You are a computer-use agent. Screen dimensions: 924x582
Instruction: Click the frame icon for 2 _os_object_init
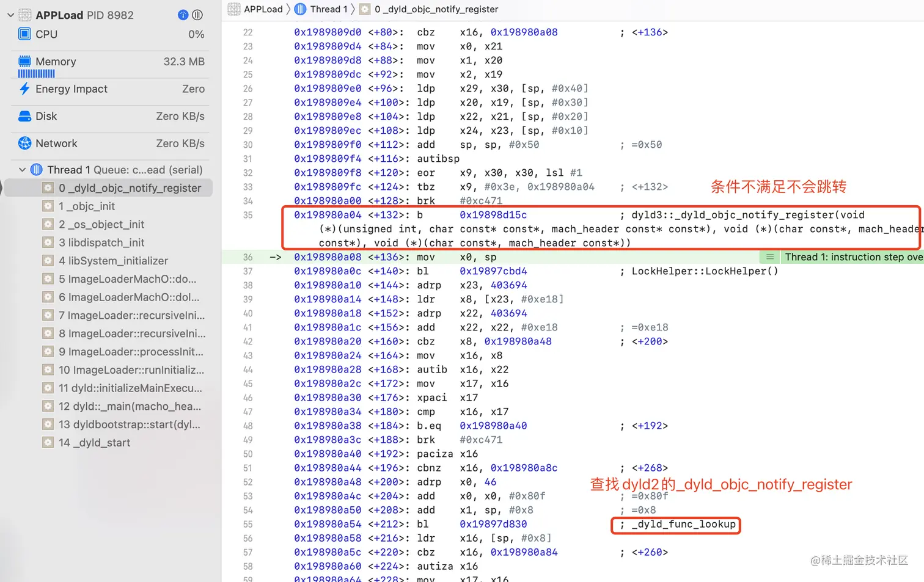[x=48, y=224]
